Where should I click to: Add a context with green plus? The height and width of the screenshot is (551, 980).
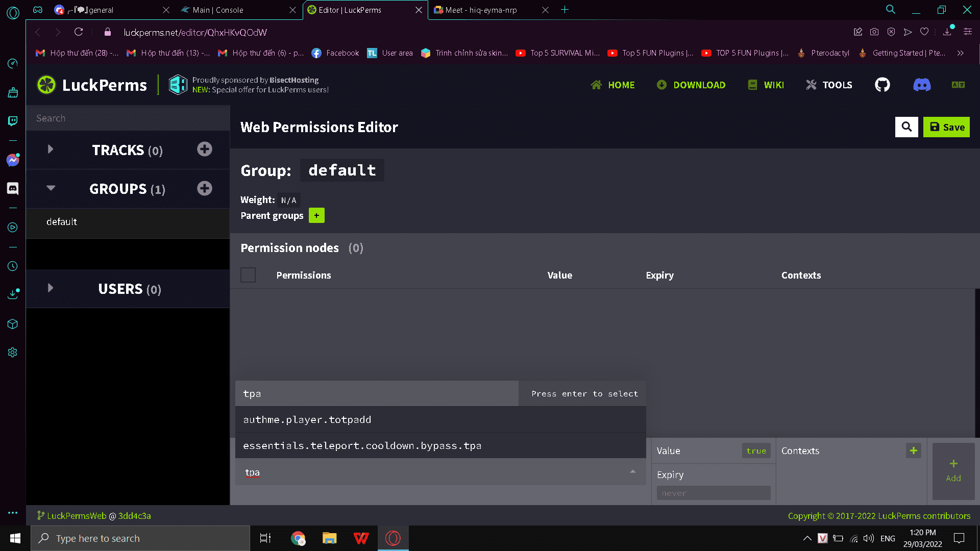pos(913,450)
